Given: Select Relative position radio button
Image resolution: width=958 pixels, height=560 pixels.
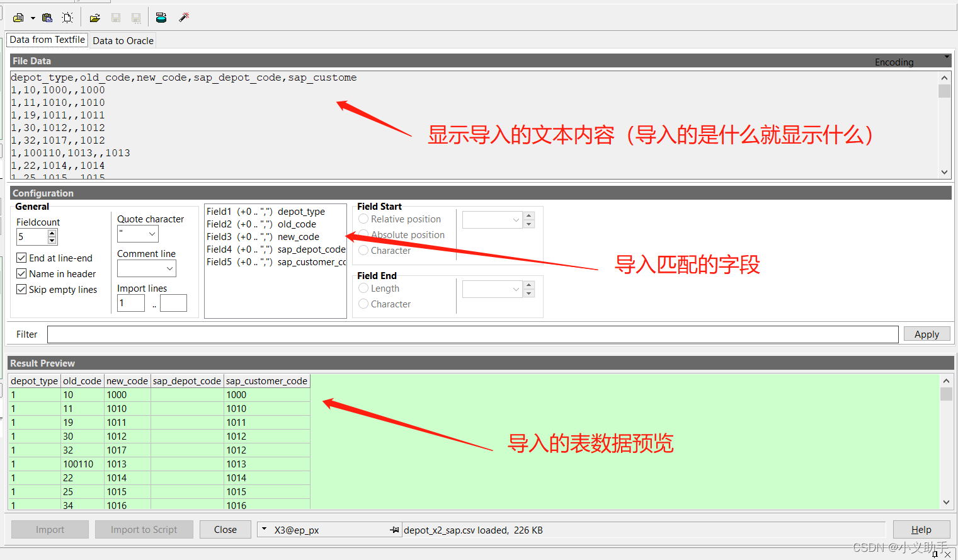Looking at the screenshot, I should pyautogui.click(x=363, y=219).
